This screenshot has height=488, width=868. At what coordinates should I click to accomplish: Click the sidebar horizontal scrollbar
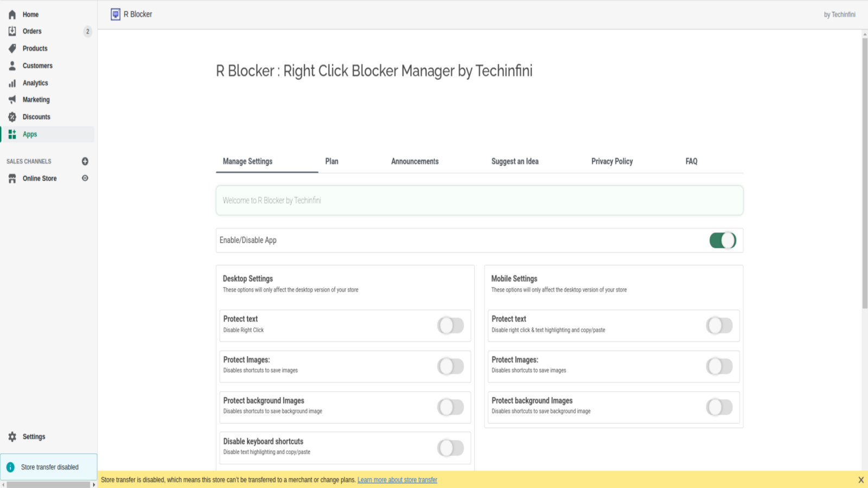[48, 485]
